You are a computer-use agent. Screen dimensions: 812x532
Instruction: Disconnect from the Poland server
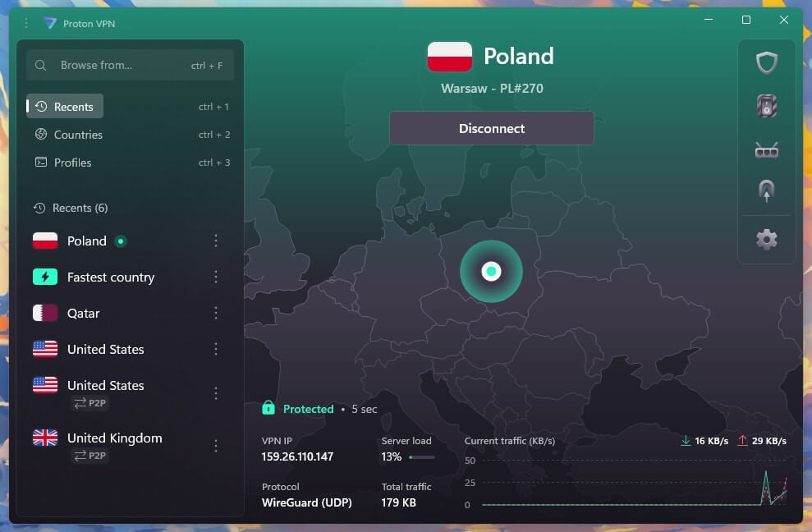(x=491, y=128)
